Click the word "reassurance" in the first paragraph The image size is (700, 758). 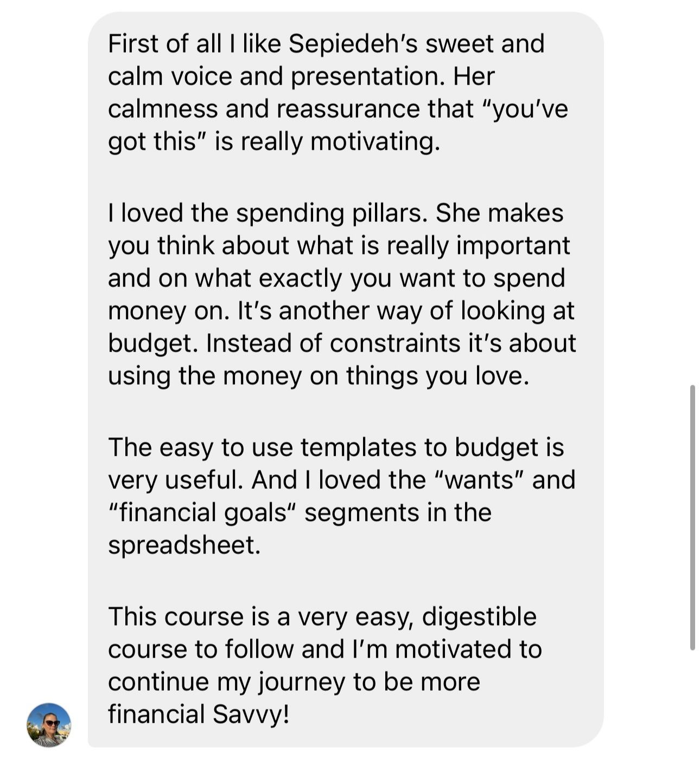click(x=348, y=109)
